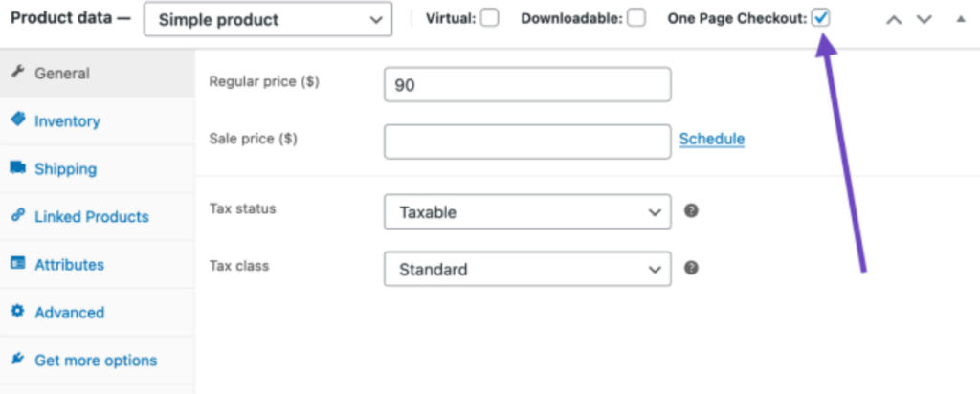Click the Inventory tag icon
The width and height of the screenshot is (980, 394).
[17, 120]
